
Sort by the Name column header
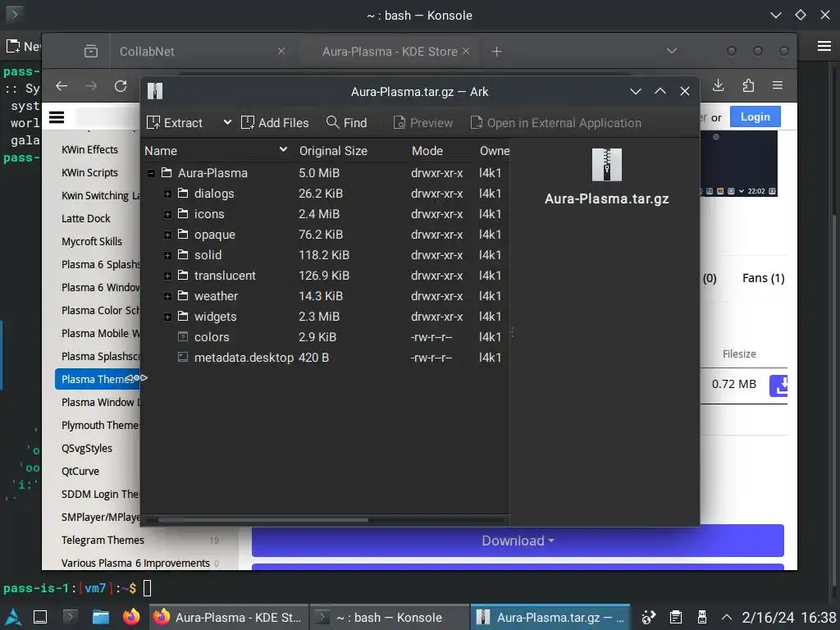[x=217, y=151]
